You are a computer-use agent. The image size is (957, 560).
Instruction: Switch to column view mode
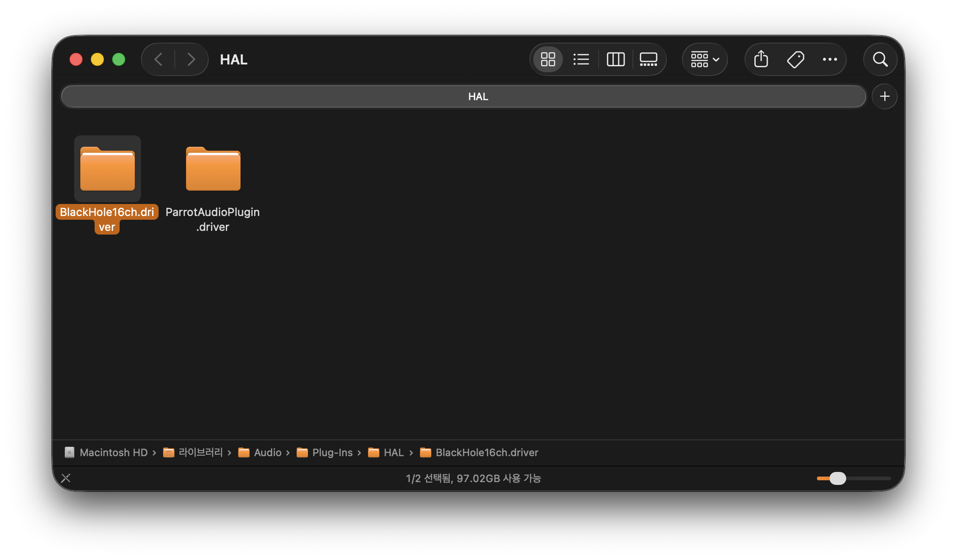pyautogui.click(x=615, y=59)
